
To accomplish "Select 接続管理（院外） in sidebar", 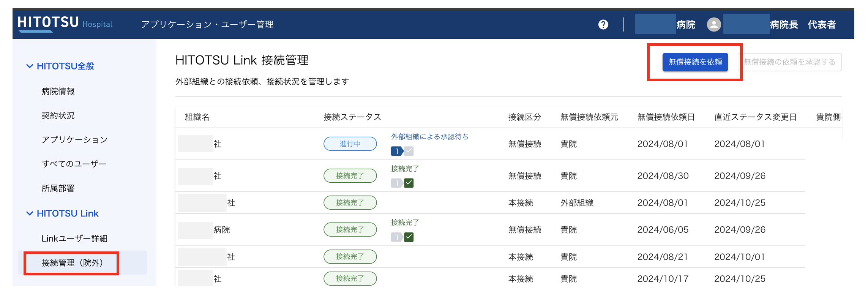I will (82, 263).
